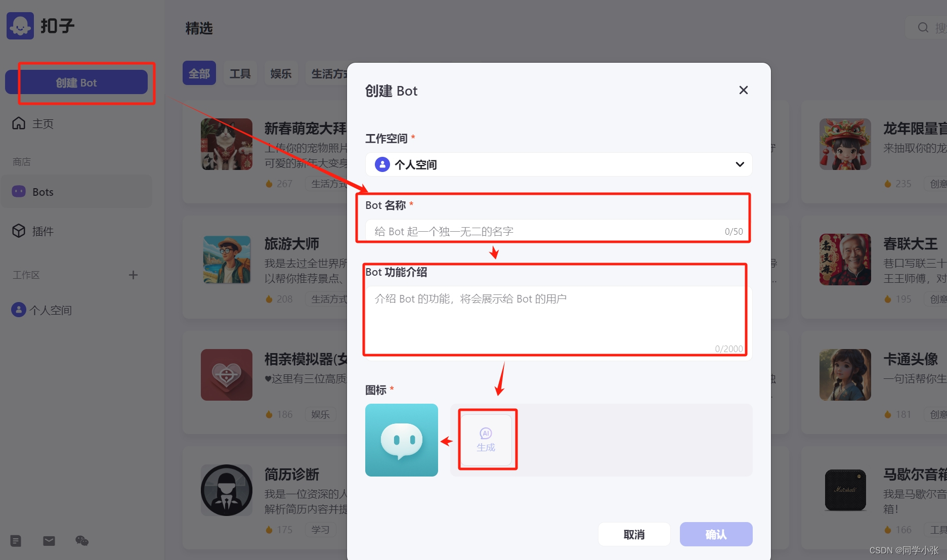Image resolution: width=947 pixels, height=560 pixels.
Task: Open 旅游大师 bot avatar thumbnail
Action: tap(227, 260)
